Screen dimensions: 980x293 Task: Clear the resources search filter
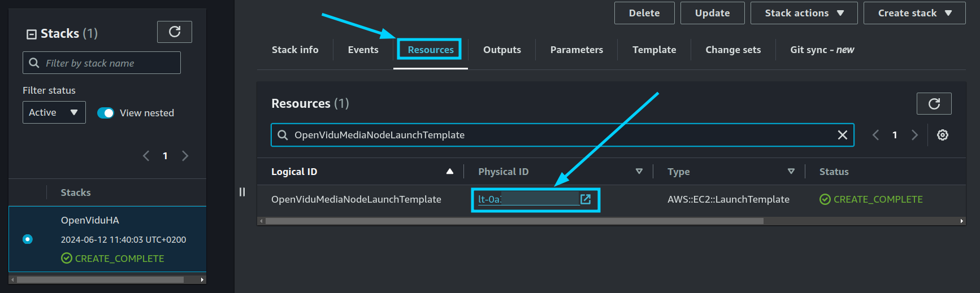coord(842,135)
